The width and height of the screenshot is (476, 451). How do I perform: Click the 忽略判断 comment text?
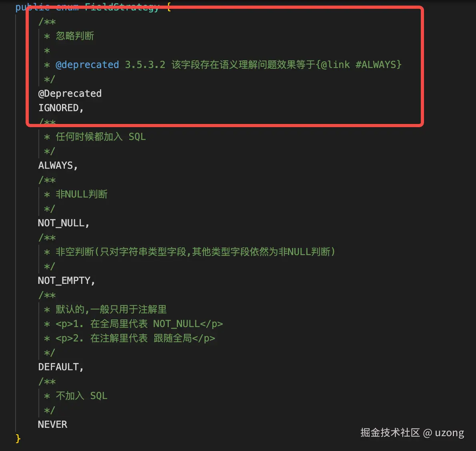click(75, 36)
